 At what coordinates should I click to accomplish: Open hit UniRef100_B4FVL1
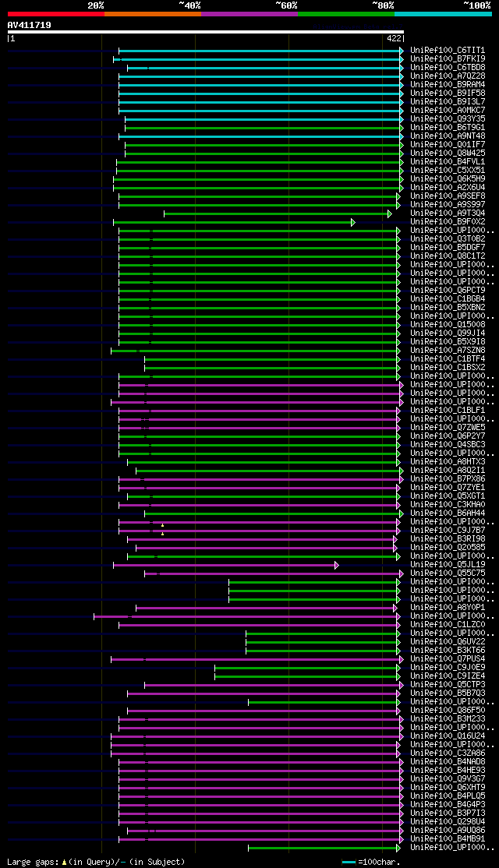(x=448, y=161)
